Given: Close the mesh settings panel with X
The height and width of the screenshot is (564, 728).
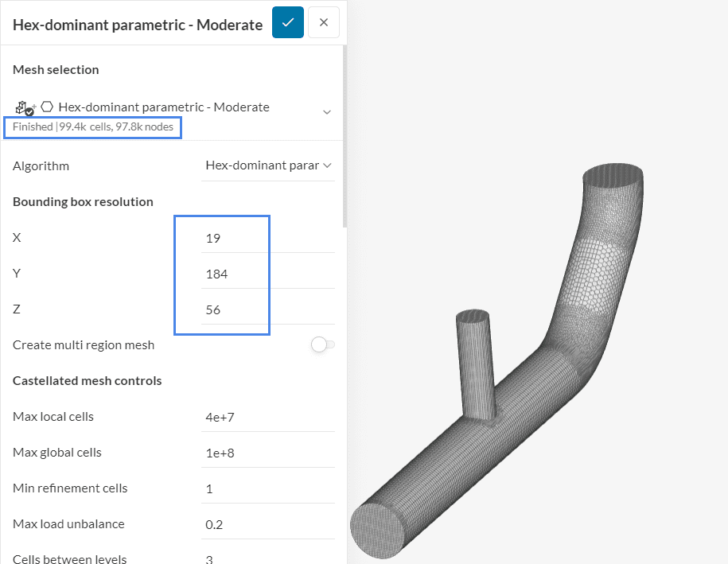Looking at the screenshot, I should (x=324, y=22).
